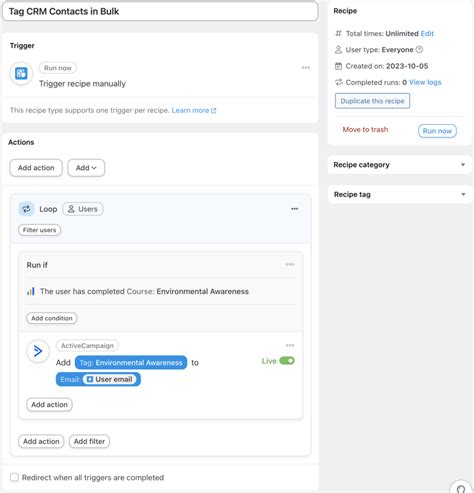Open the Run if three-dot menu
The height and width of the screenshot is (493, 474).
pyautogui.click(x=290, y=264)
